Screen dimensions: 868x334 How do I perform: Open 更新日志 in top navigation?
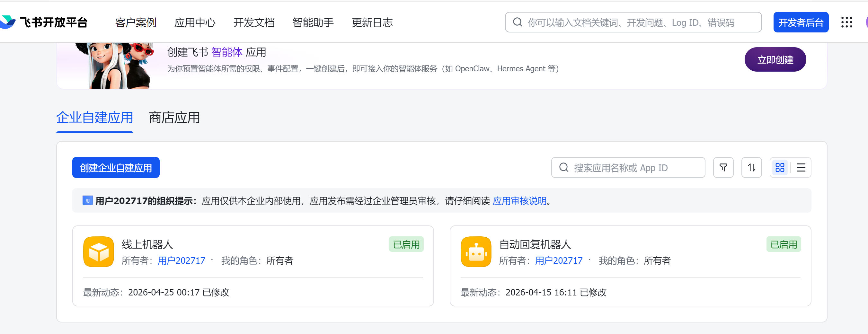tap(372, 22)
